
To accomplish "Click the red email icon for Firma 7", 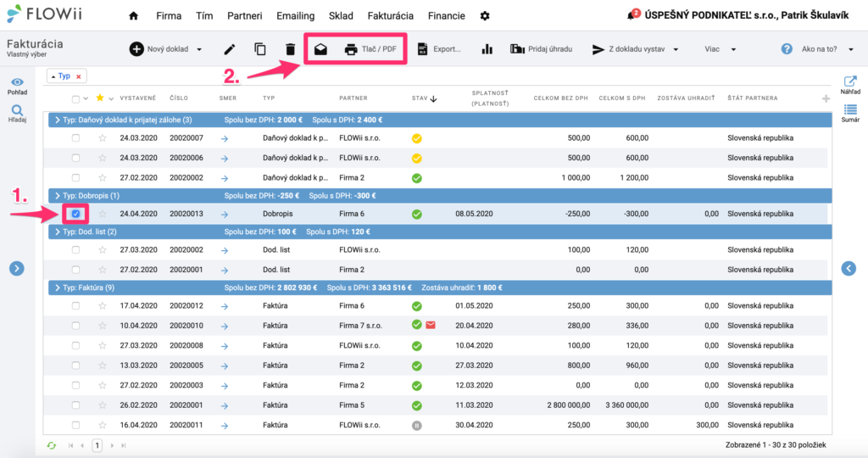I will coord(431,325).
